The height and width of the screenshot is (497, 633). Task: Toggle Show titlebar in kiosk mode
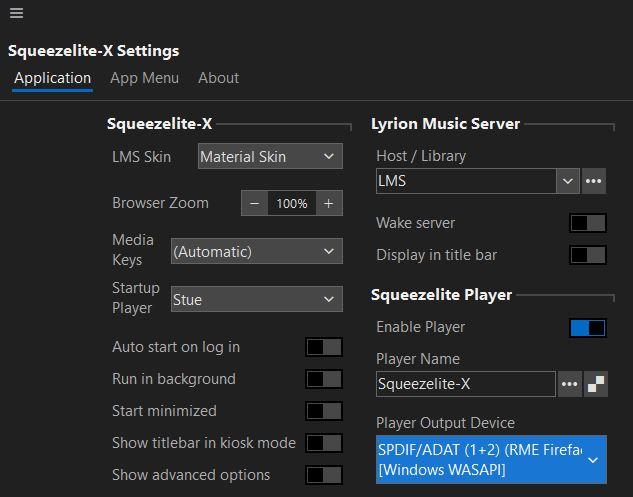[x=324, y=443]
